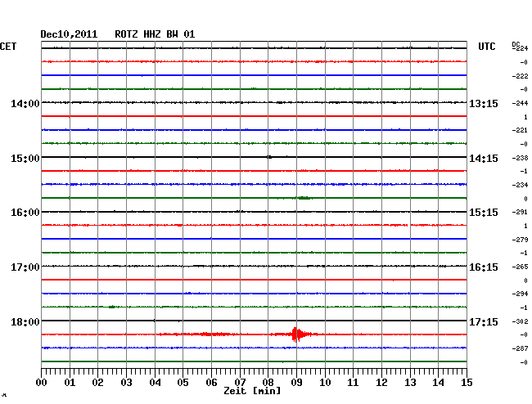The image size is (532, 404).
Task: Click the DC offset value -238
Action: tap(520, 158)
